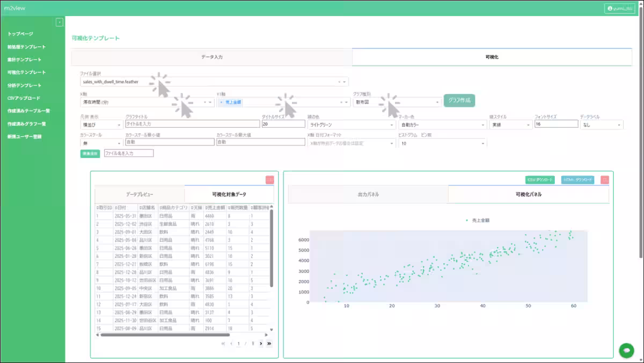This screenshot has width=644, height=363.
Task: Click the red icon on visualization panel
Action: [x=605, y=180]
